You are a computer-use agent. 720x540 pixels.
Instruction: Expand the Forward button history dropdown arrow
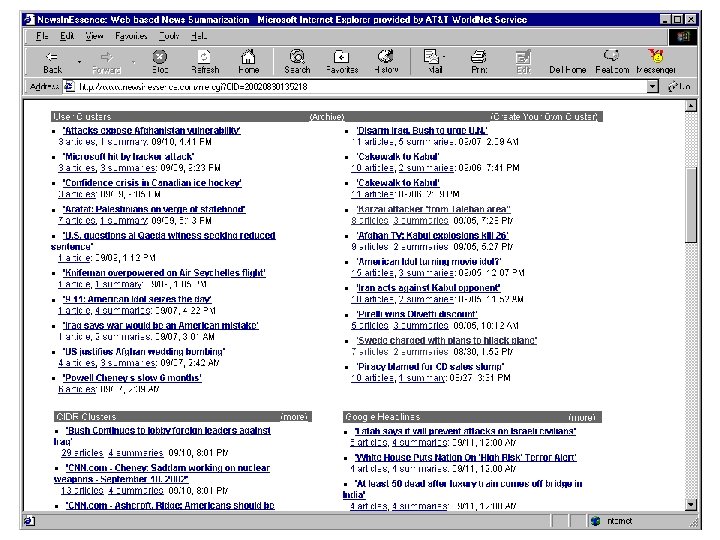134,62
